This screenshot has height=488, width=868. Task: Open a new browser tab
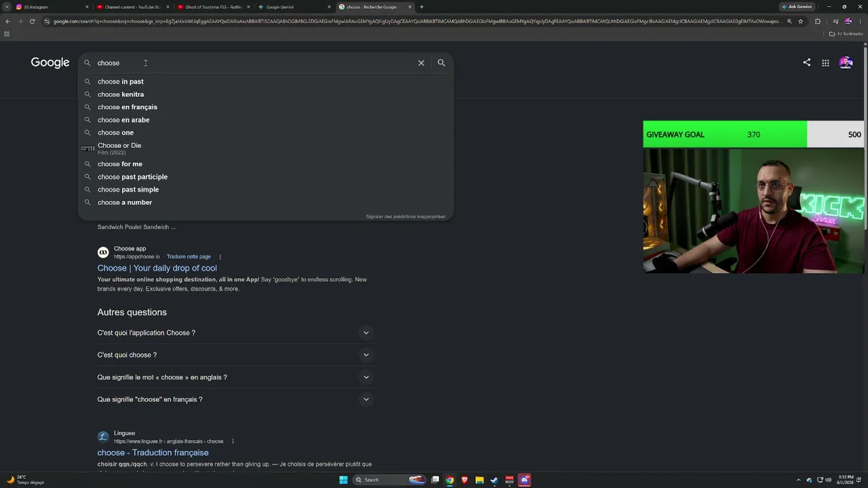pyautogui.click(x=422, y=7)
